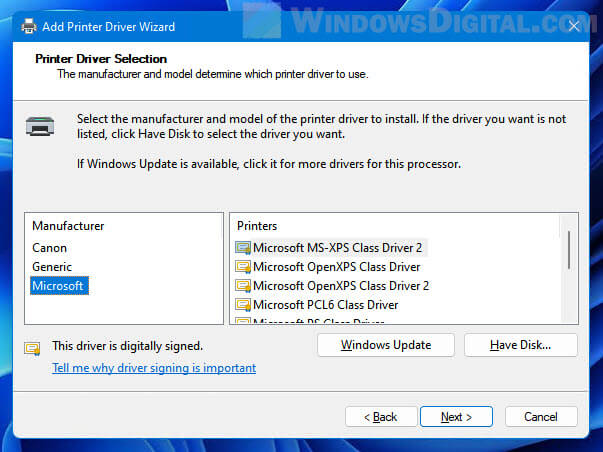Click the large printer illustration icon
Image resolution: width=603 pixels, height=452 pixels.
coord(40,126)
